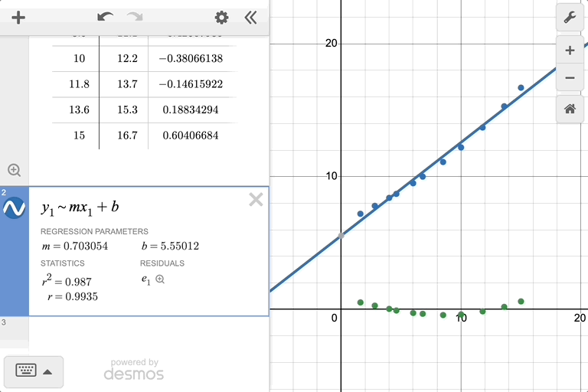Zoom fit table data magnifier icon
Screen dimensions: 588x392
point(14,170)
